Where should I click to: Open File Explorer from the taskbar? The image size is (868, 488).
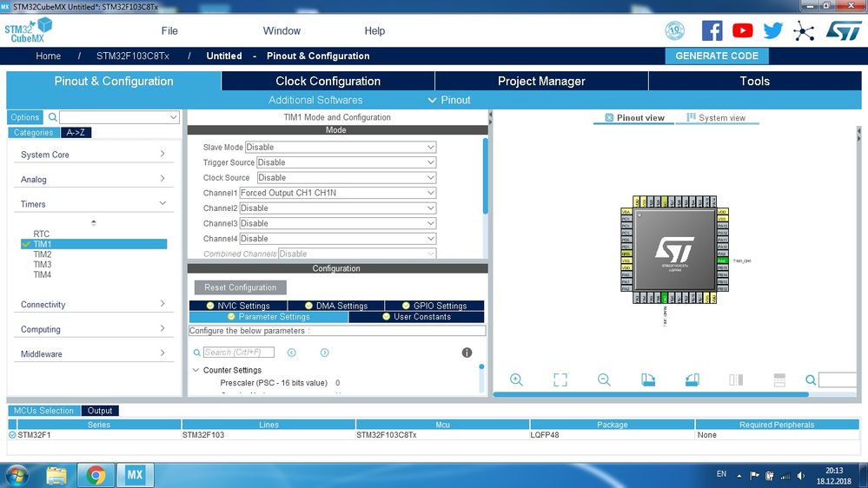[x=56, y=475]
